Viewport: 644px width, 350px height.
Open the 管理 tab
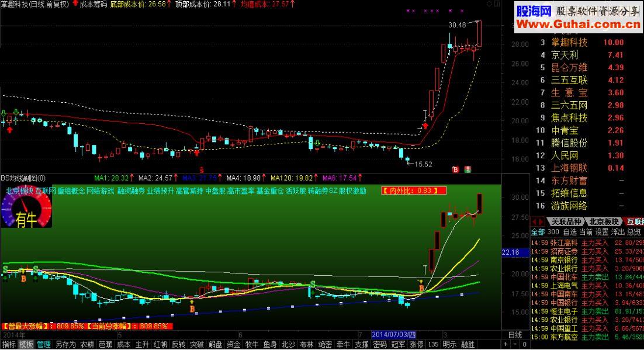[44, 344]
